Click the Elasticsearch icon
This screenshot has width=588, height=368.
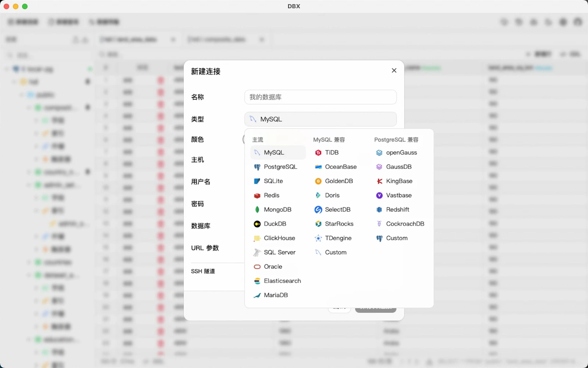coord(257,281)
